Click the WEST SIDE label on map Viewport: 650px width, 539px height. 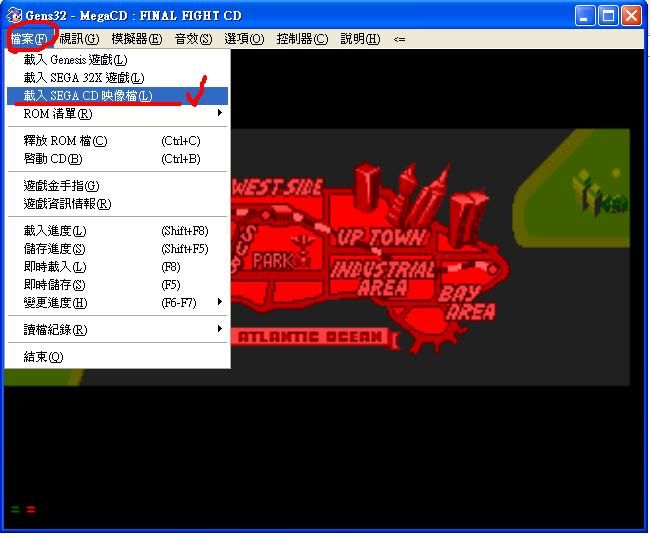pos(277,188)
